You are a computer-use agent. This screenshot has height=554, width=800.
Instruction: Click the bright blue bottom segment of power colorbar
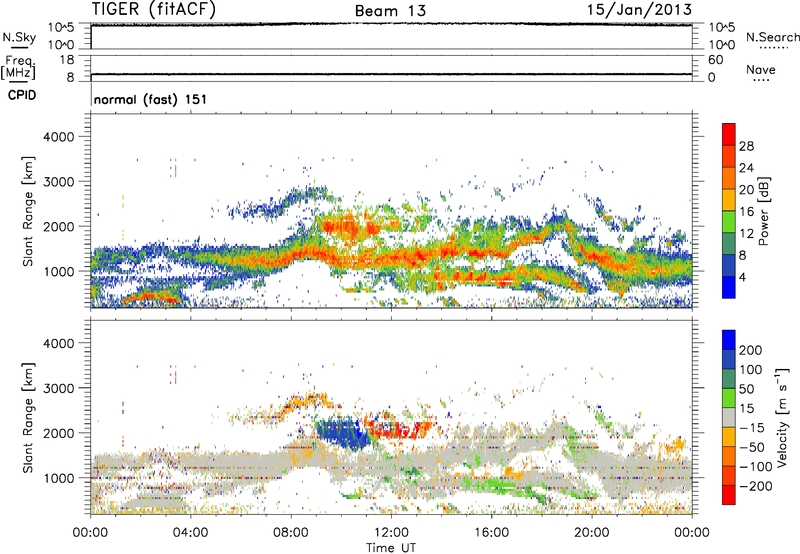pyautogui.click(x=729, y=288)
